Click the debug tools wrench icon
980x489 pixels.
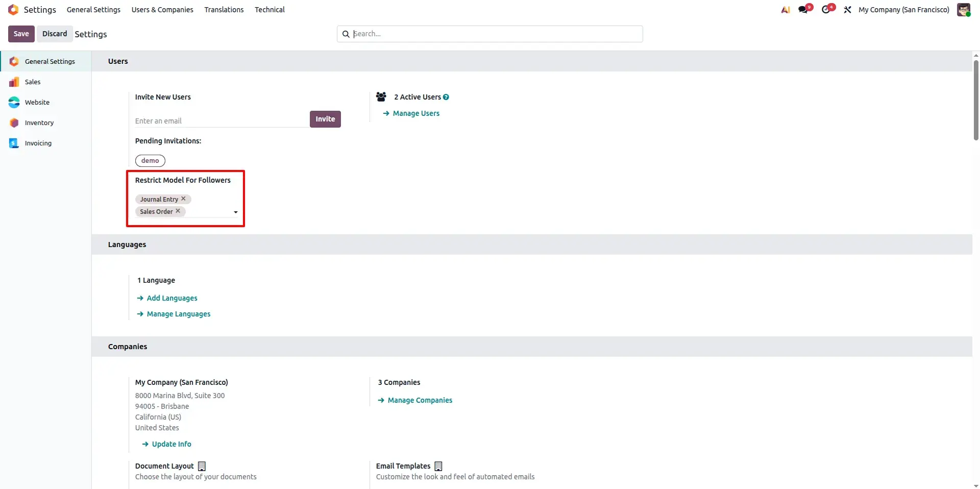pyautogui.click(x=847, y=10)
